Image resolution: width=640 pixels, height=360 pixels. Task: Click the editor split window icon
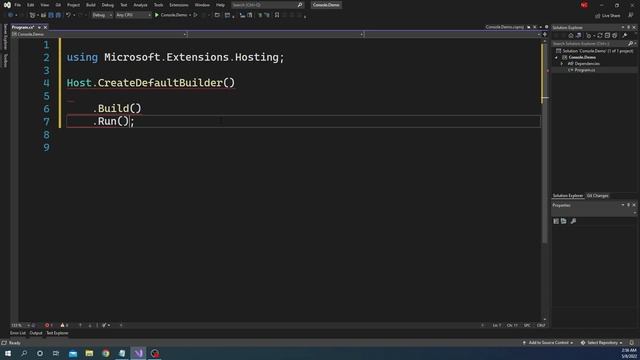coord(545,34)
